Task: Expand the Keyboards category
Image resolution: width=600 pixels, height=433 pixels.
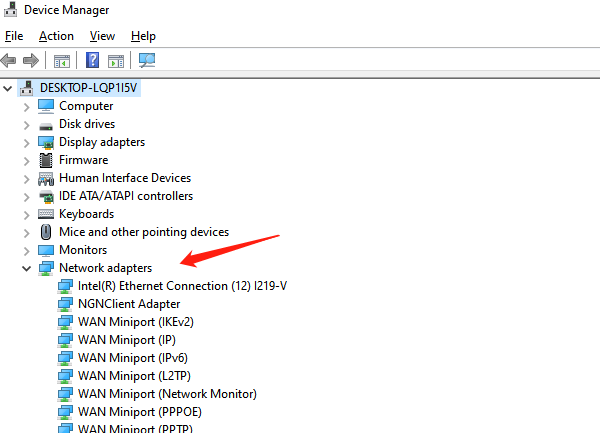Action: (26, 215)
